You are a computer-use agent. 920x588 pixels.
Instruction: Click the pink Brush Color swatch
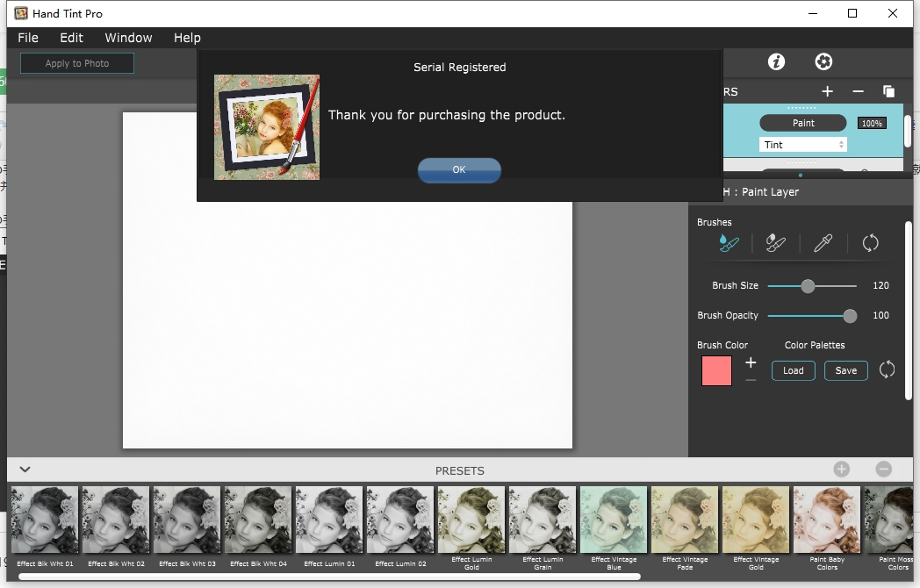coord(716,370)
